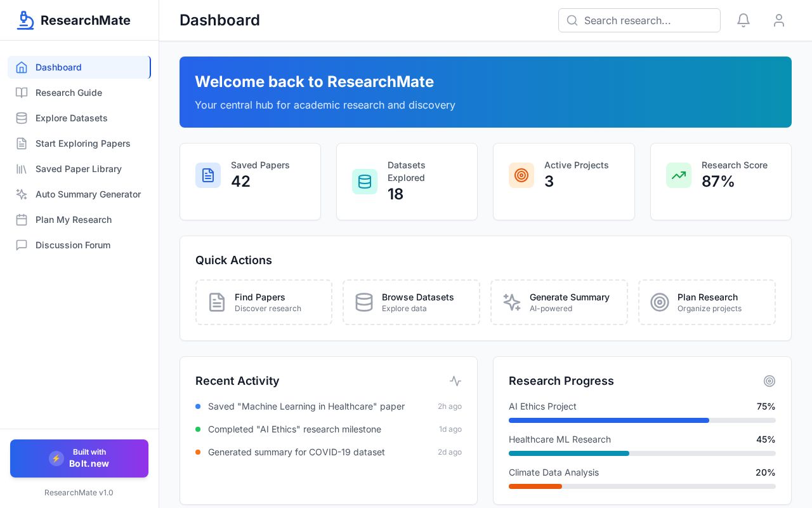812x508 pixels.
Task: Click the ResearchMate v1.0 version text
Action: tap(79, 493)
